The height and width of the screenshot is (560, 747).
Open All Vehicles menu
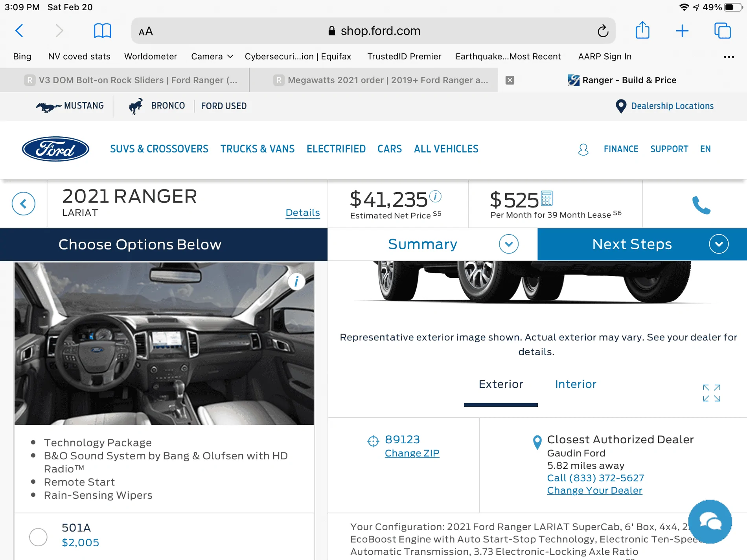[446, 149]
